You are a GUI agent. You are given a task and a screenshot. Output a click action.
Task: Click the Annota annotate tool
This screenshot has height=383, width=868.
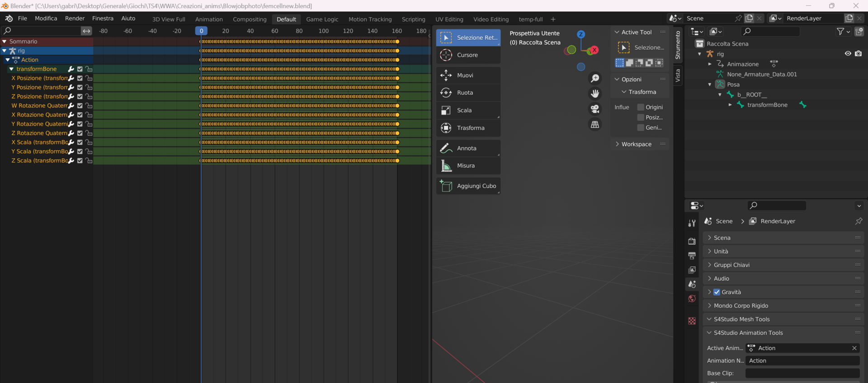click(x=468, y=148)
